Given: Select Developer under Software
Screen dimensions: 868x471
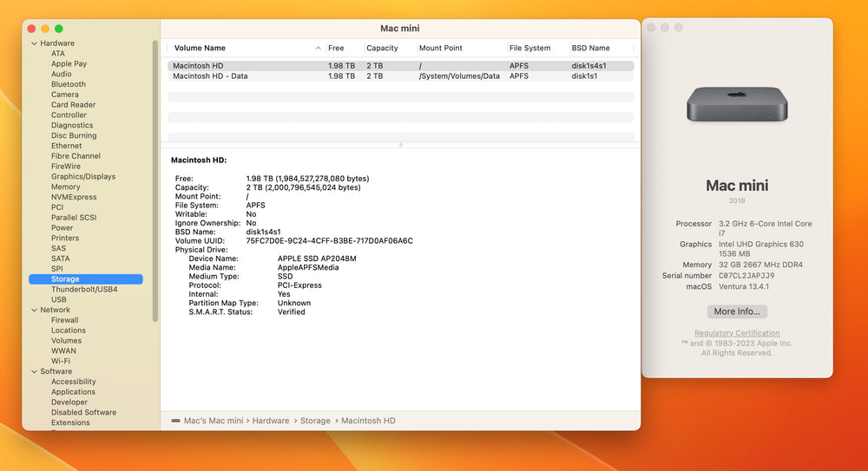Looking at the screenshot, I should pyautogui.click(x=69, y=402).
